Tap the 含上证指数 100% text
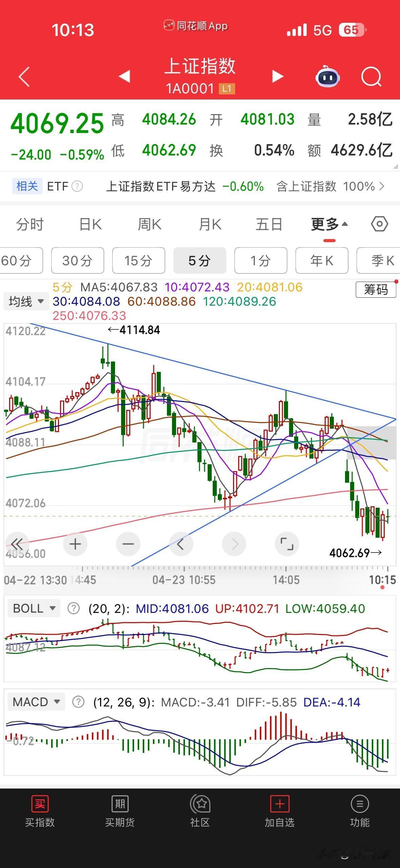The image size is (400, 868). [326, 186]
